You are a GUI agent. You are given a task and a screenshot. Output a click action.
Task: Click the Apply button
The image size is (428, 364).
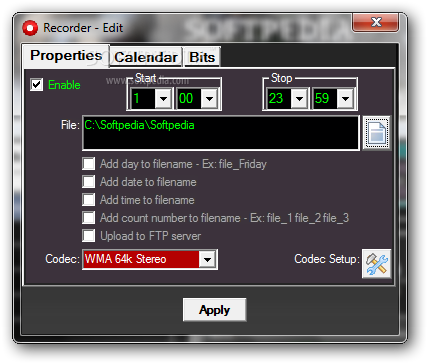click(x=214, y=310)
